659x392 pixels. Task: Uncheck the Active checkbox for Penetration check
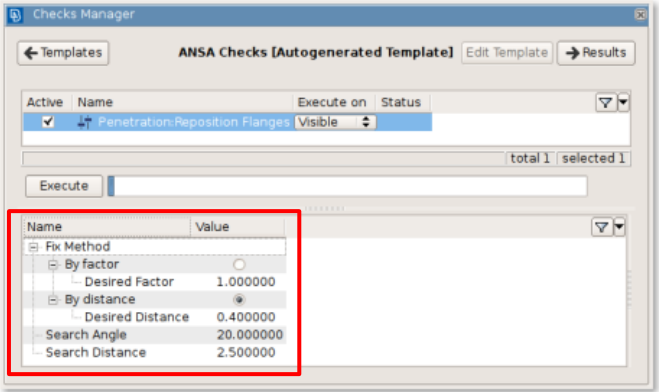click(x=48, y=122)
